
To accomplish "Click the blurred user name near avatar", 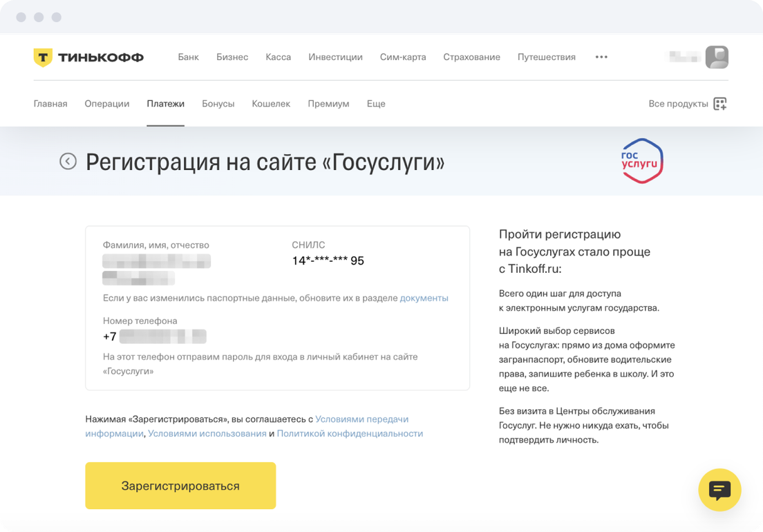I will point(685,57).
